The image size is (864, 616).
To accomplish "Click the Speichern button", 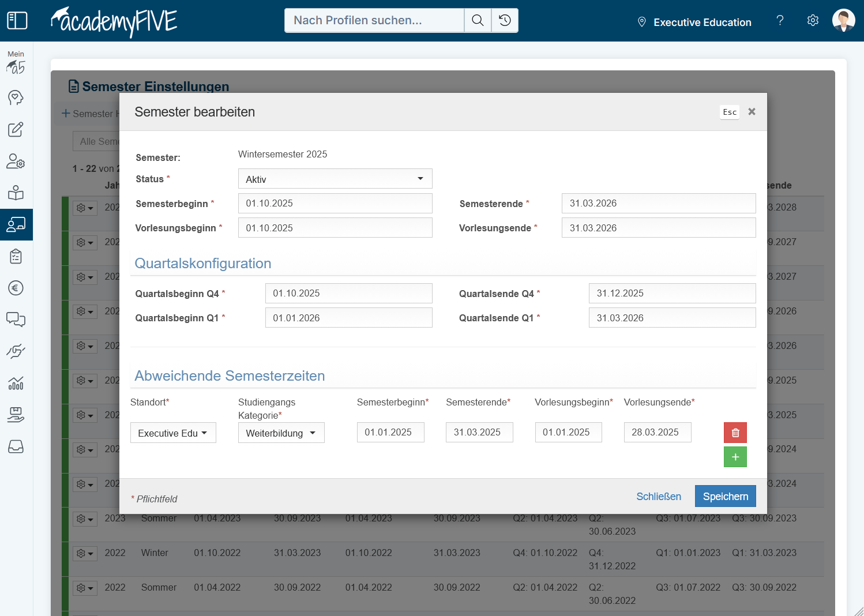I will tap(725, 496).
